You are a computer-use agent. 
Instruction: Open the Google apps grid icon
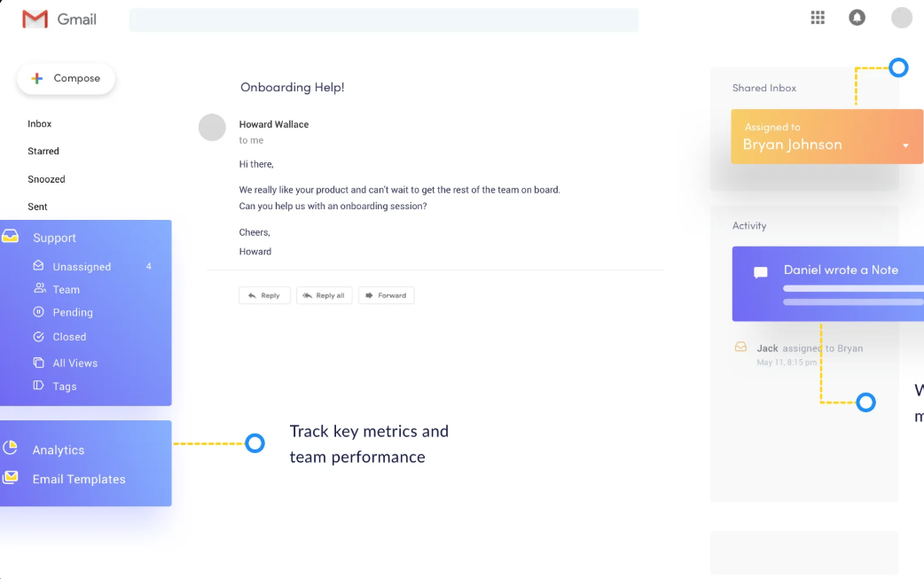(818, 18)
